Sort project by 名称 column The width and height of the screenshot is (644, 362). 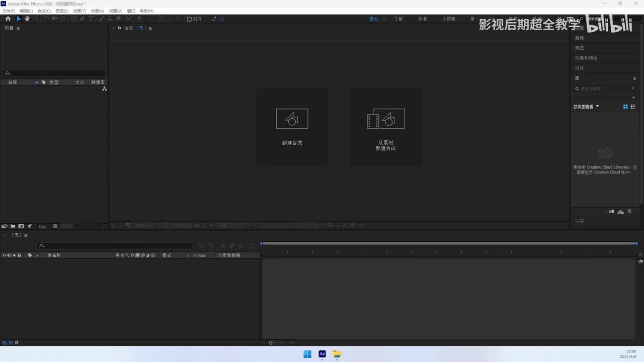13,82
